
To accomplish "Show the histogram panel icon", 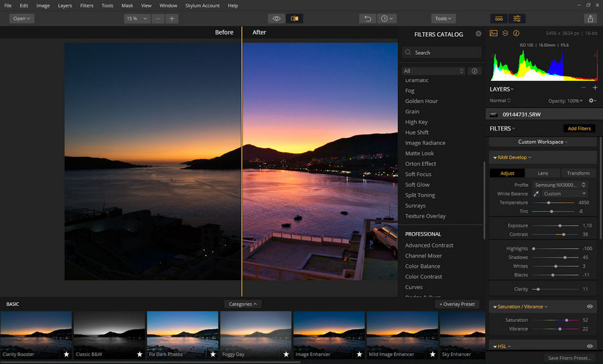I will pos(493,33).
